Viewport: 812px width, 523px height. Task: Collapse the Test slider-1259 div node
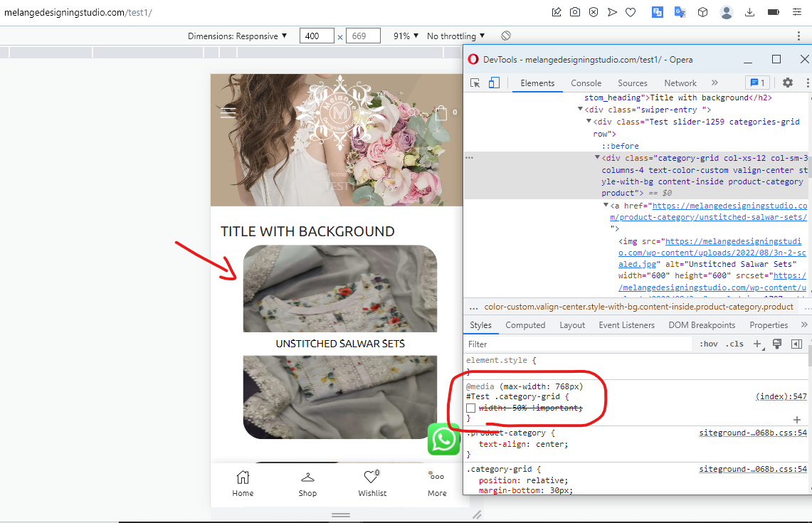click(589, 121)
